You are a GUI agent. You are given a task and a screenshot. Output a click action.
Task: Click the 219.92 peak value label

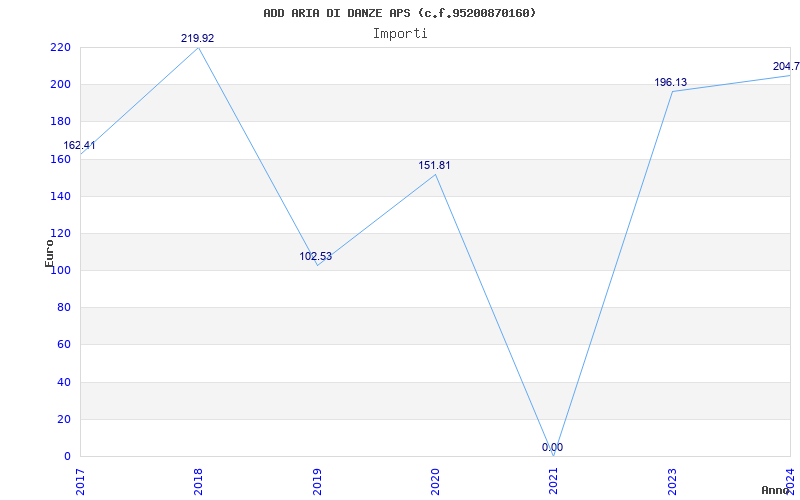coord(197,38)
